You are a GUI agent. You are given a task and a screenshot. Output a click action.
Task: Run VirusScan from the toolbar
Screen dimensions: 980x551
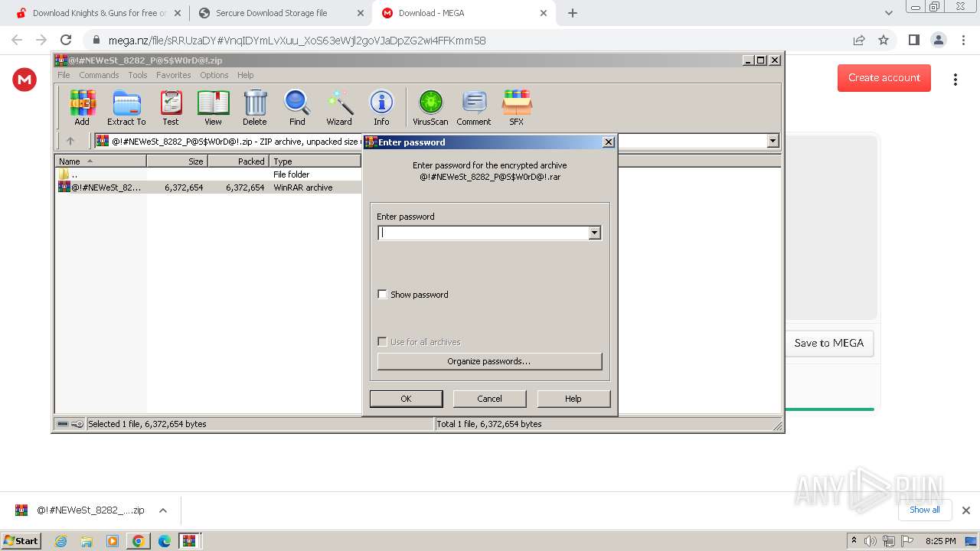click(x=430, y=107)
